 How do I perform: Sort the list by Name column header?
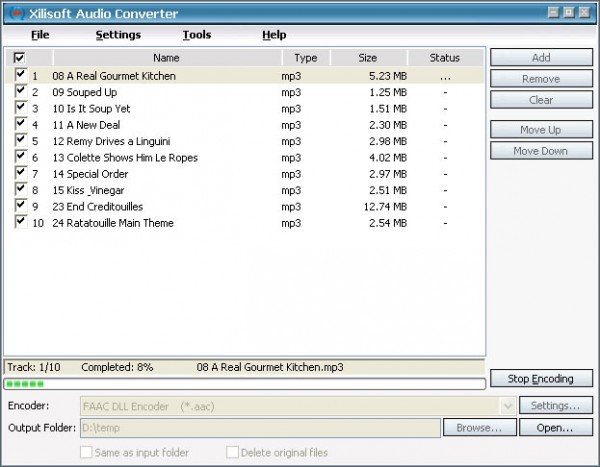pos(166,58)
